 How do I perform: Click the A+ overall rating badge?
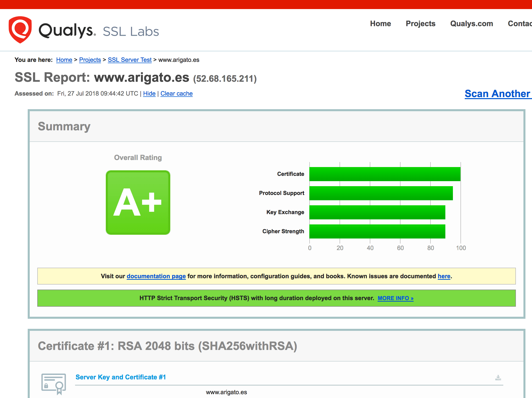click(138, 203)
